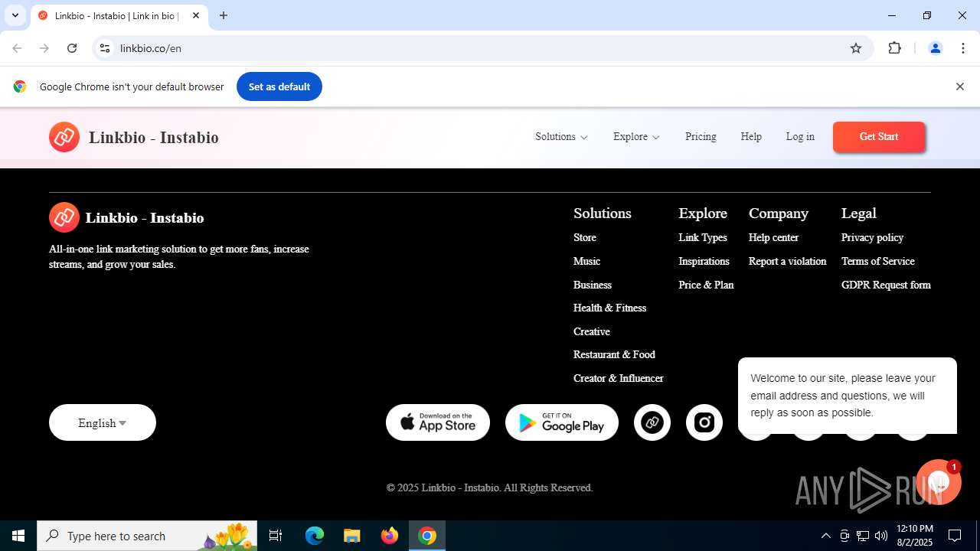Open Report a violation link

point(788,262)
